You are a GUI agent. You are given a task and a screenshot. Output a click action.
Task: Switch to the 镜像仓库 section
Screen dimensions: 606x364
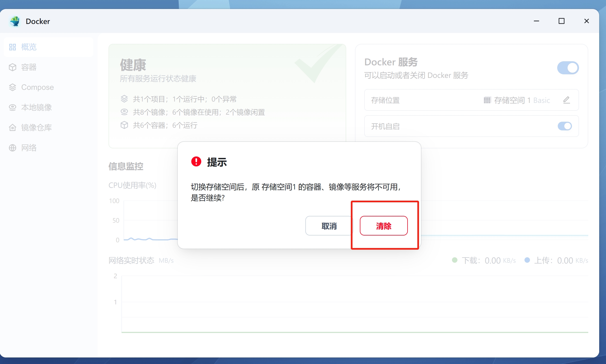(37, 127)
